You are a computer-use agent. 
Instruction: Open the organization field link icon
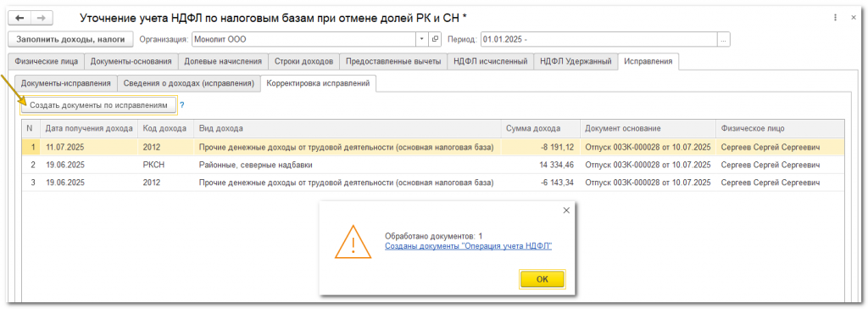(435, 39)
